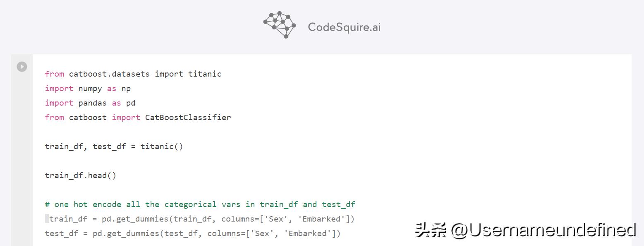The height and width of the screenshot is (246, 644).
Task: Click the titanic() call in the assignment line
Action: (161, 147)
